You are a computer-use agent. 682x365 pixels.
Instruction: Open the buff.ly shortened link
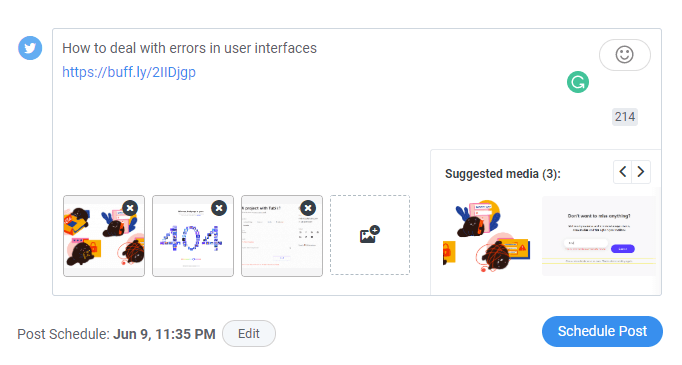click(x=129, y=72)
